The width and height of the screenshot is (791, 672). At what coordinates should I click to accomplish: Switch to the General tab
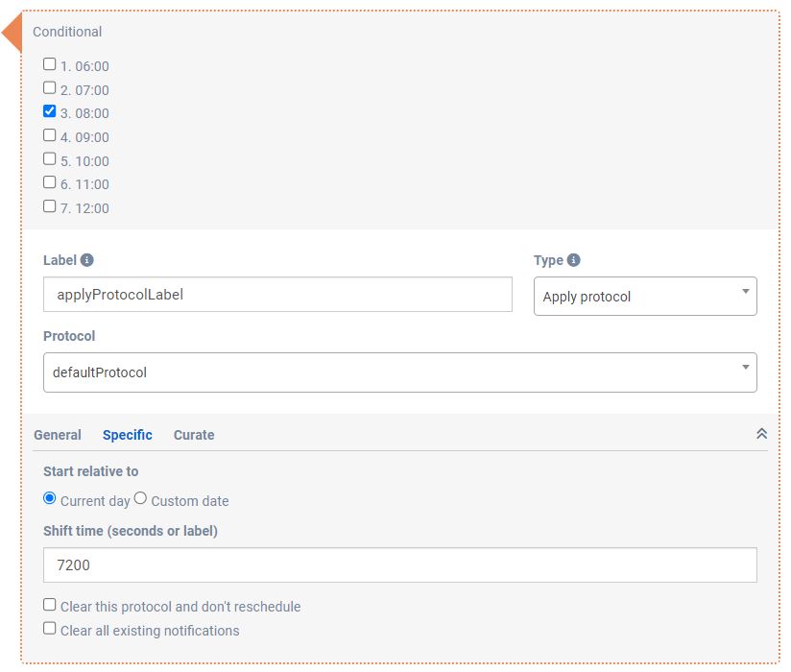point(58,435)
